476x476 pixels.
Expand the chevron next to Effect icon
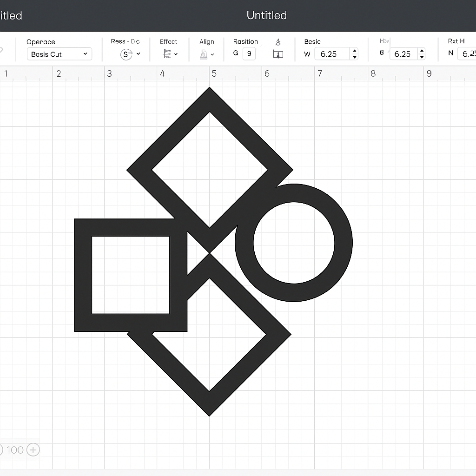point(176,54)
